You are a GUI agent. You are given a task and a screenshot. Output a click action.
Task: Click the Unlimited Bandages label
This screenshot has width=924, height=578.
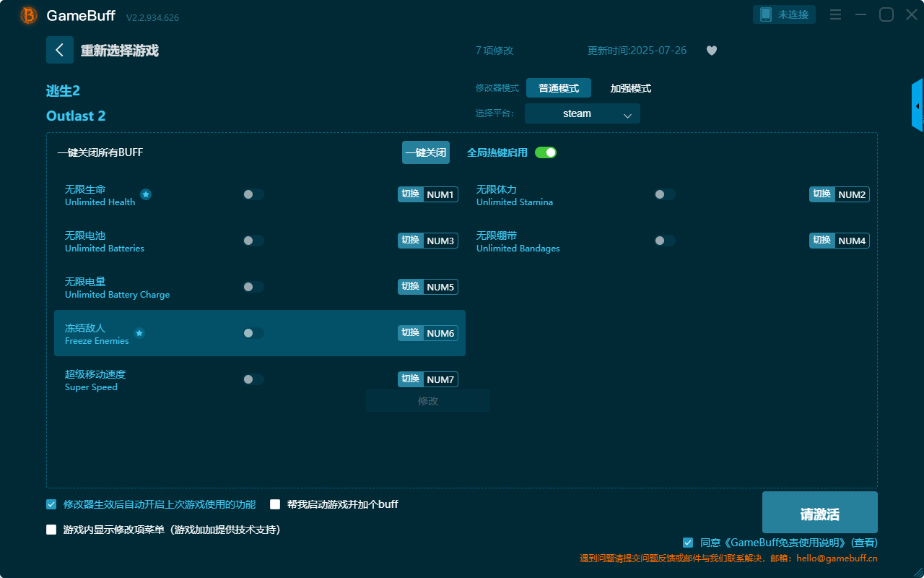518,249
